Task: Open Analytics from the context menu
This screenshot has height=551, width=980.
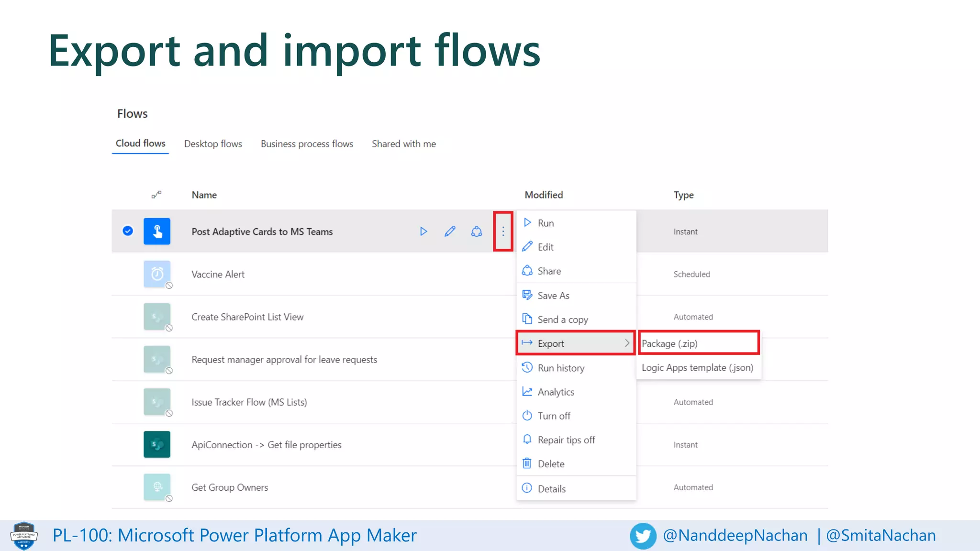Action: pos(576,392)
